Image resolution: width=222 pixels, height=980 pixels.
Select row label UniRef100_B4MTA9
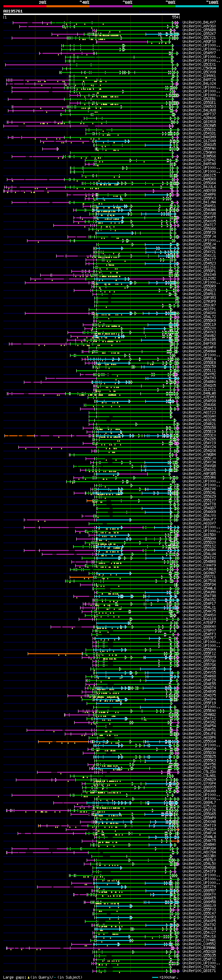pos(199,164)
